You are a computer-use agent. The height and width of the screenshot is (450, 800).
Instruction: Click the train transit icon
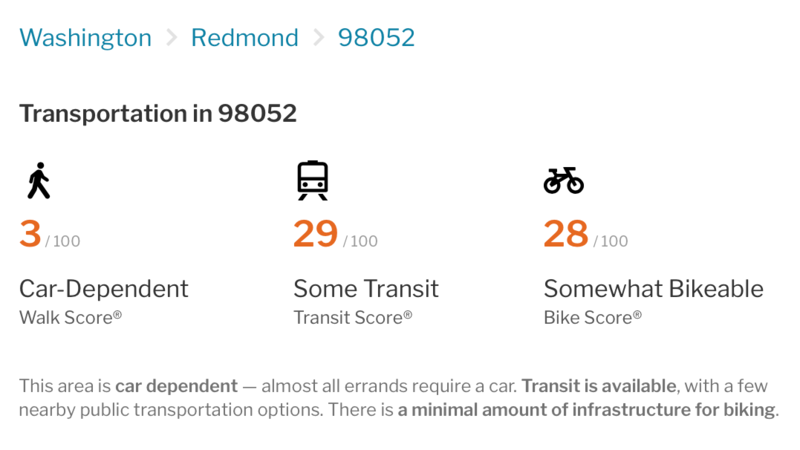[x=313, y=181]
